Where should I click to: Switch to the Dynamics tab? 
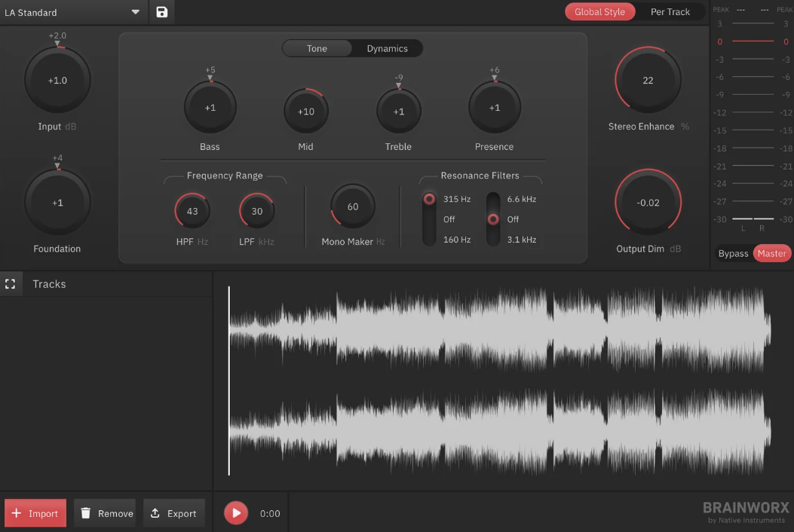click(387, 47)
